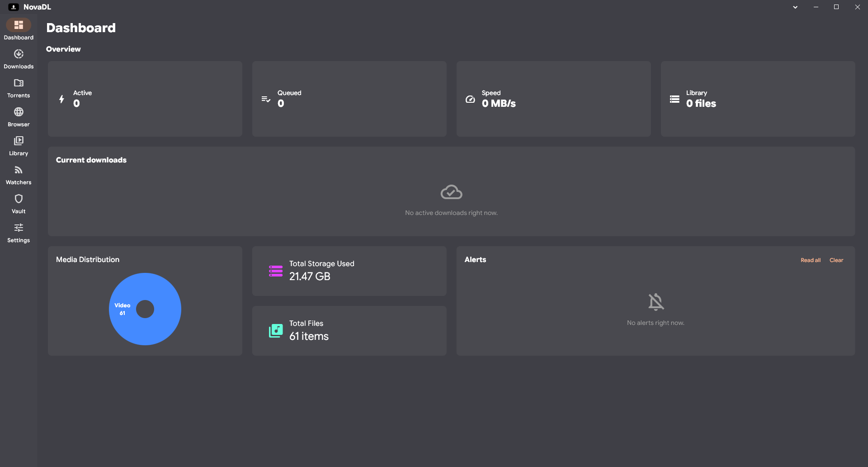This screenshot has height=467, width=868.
Task: Open the Watchers feed icon
Action: tap(19, 170)
